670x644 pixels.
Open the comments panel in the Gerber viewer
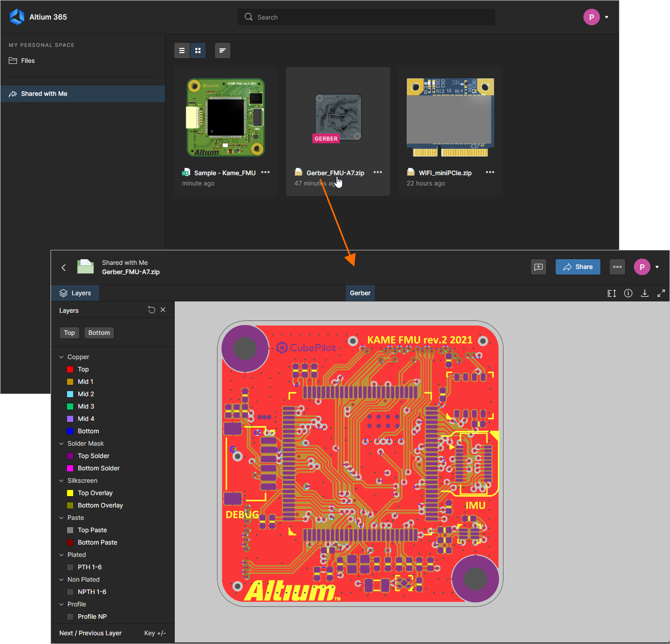539,267
